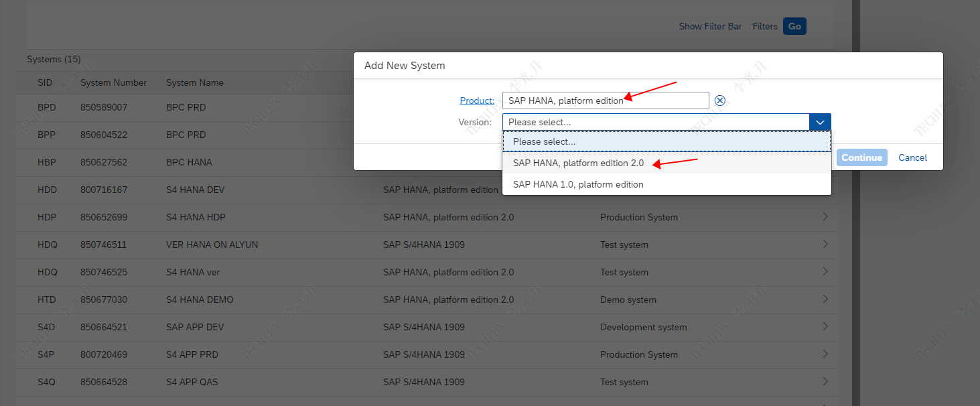Click system number 850627562
The height and width of the screenshot is (406, 980).
(104, 162)
